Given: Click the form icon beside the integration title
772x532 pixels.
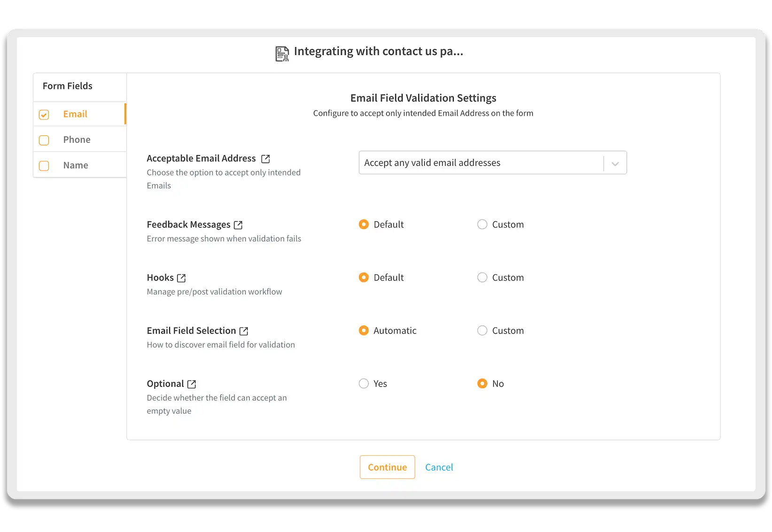Looking at the screenshot, I should coord(282,54).
